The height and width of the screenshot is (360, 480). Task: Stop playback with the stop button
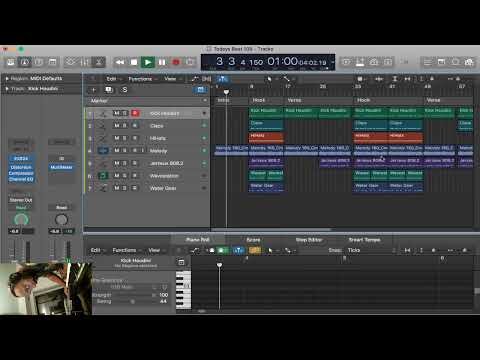point(134,62)
